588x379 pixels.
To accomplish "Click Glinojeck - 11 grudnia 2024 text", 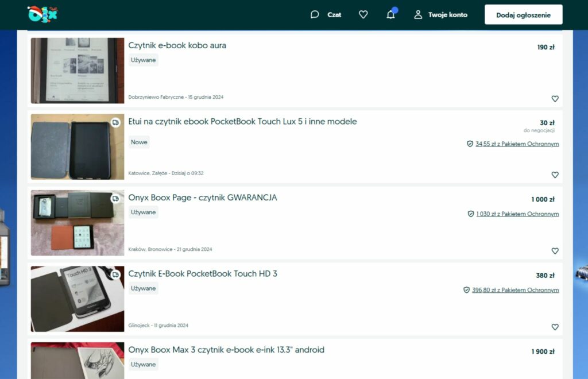I will pyautogui.click(x=158, y=326).
